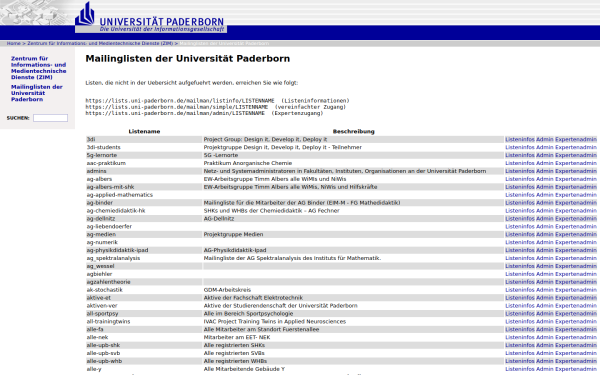
Task: Open Expertenadmin for aac-praktikum
Action: 576,163
